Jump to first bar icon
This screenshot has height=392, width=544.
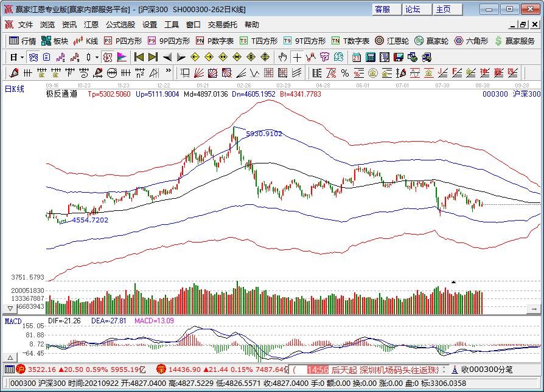click(139, 57)
